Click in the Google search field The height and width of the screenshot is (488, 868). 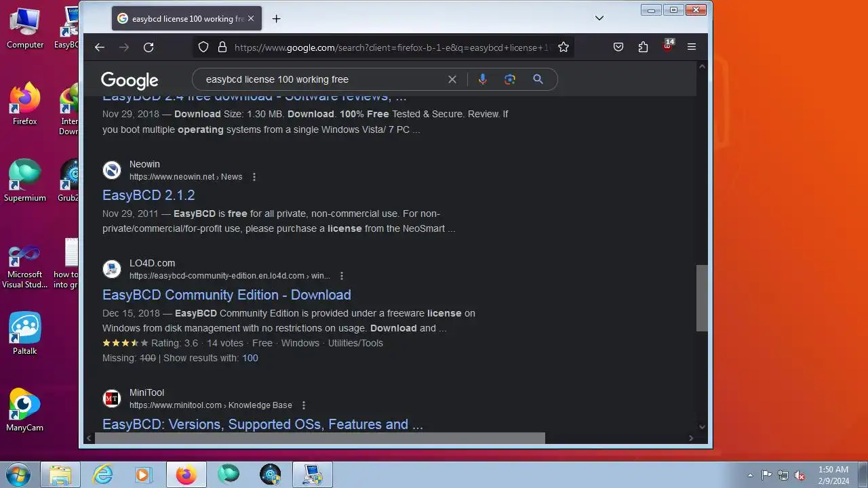click(324, 79)
